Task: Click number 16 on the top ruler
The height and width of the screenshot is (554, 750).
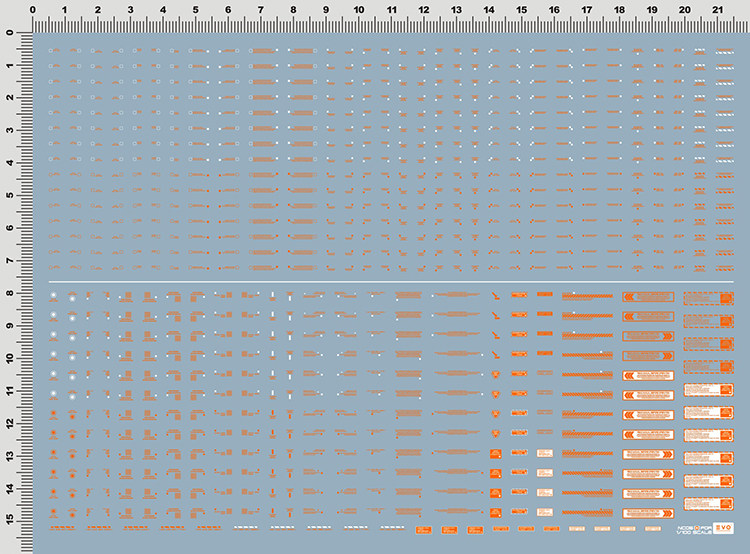Action: click(554, 10)
